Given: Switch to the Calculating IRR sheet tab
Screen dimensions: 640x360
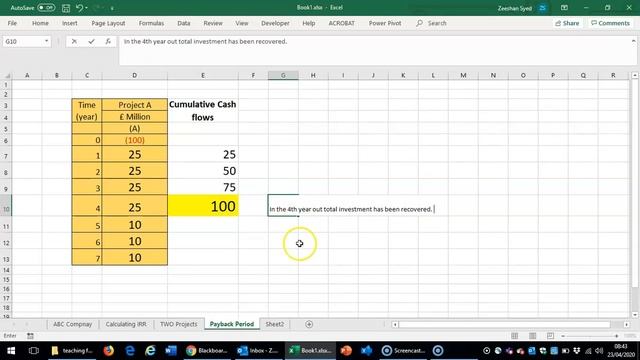Looking at the screenshot, I should [x=126, y=324].
